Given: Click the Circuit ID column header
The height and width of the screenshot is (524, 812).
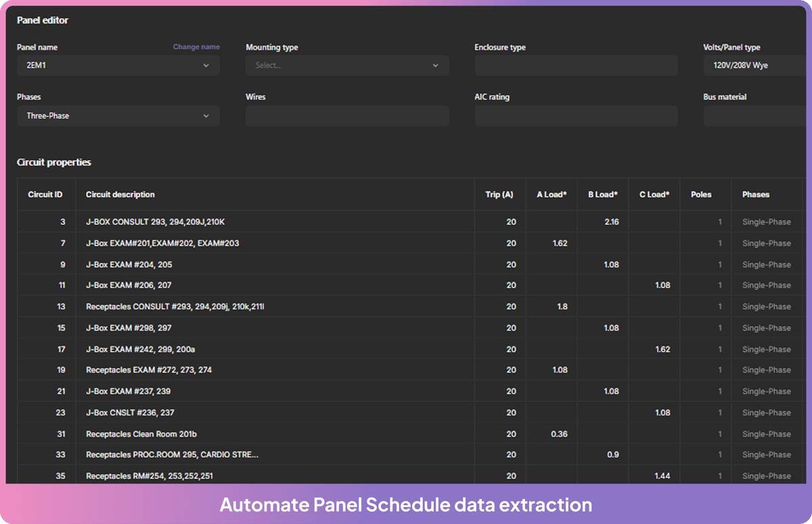Looking at the screenshot, I should click(45, 195).
